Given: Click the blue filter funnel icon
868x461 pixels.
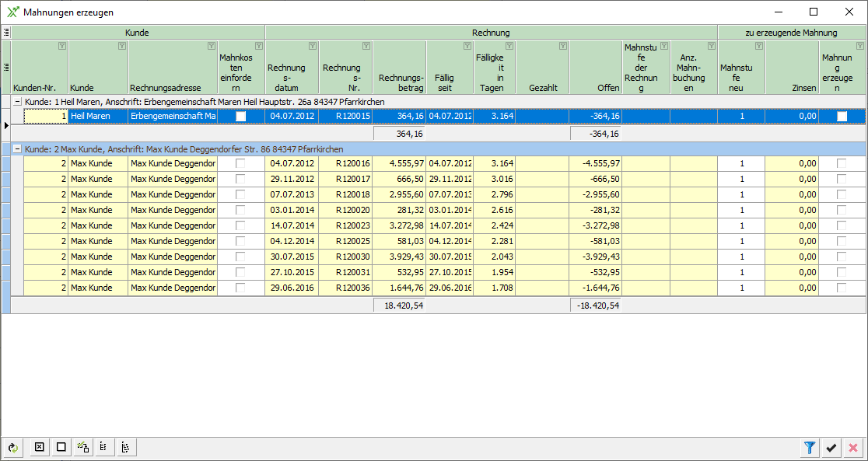Looking at the screenshot, I should [x=810, y=447].
